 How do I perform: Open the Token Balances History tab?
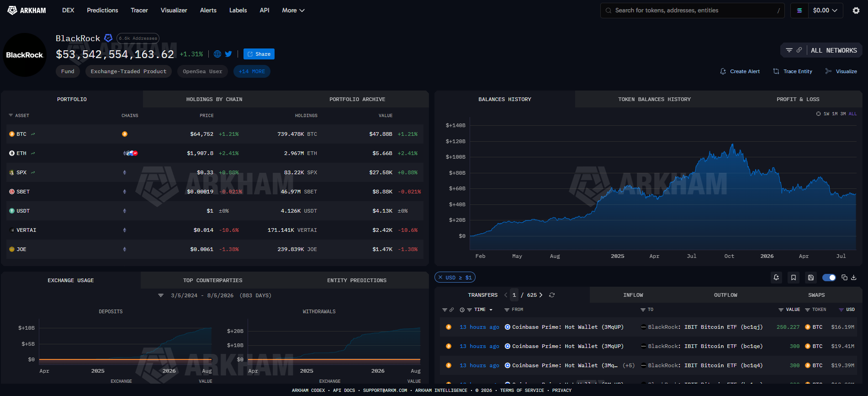(654, 99)
